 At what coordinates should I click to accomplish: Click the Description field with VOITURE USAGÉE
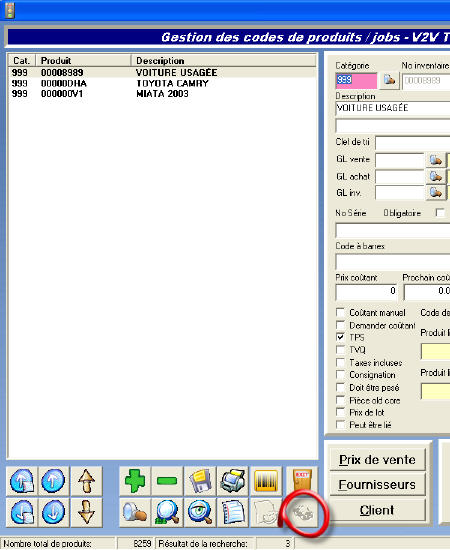tap(392, 108)
